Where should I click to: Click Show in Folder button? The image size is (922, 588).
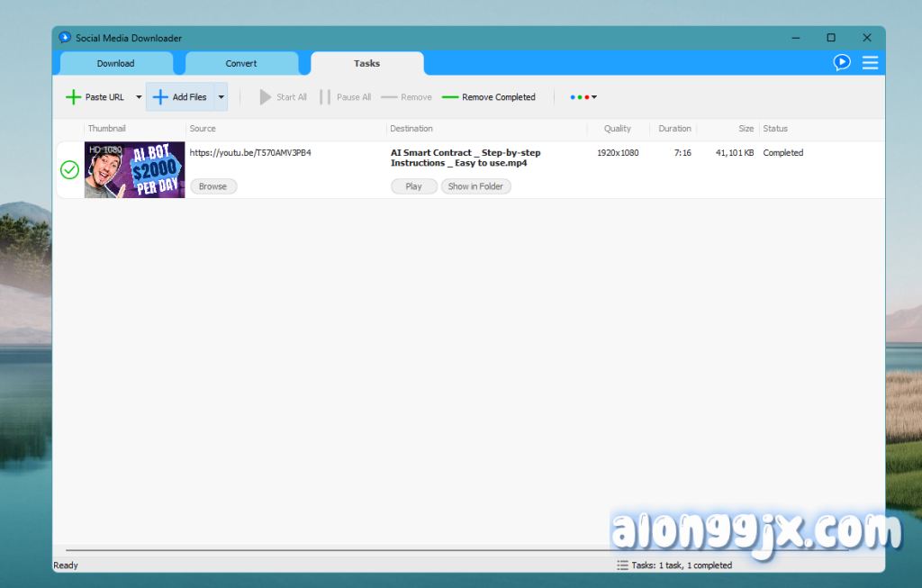pos(476,186)
